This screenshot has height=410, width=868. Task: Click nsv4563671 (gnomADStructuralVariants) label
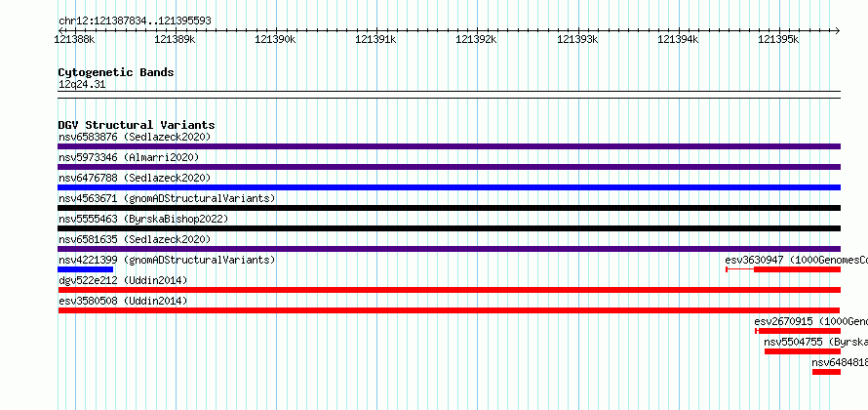coord(167,198)
